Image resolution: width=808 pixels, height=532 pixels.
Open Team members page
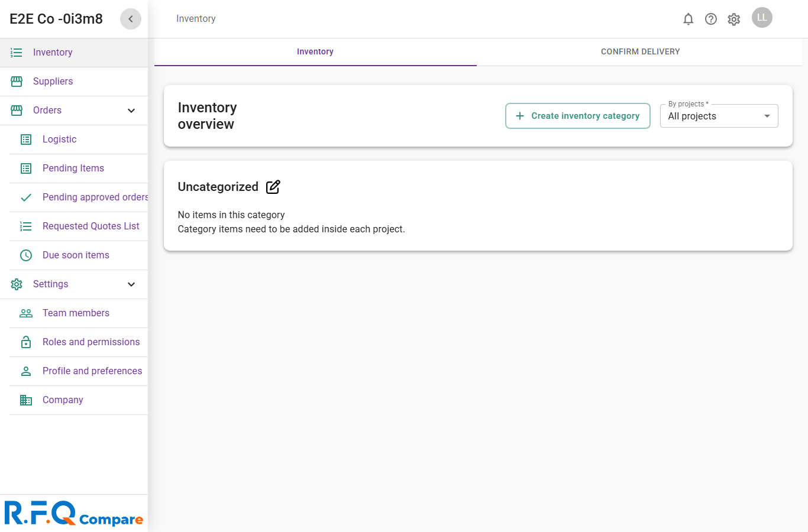pos(79,313)
